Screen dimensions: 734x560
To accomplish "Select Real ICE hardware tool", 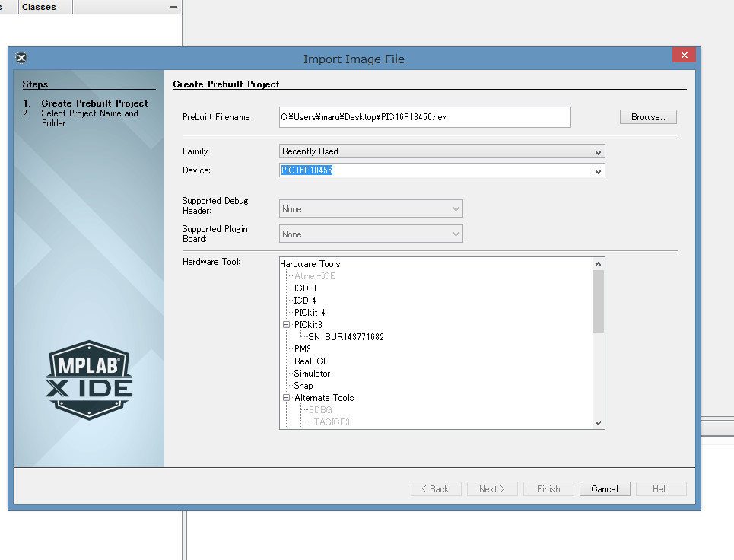I will coord(311,361).
